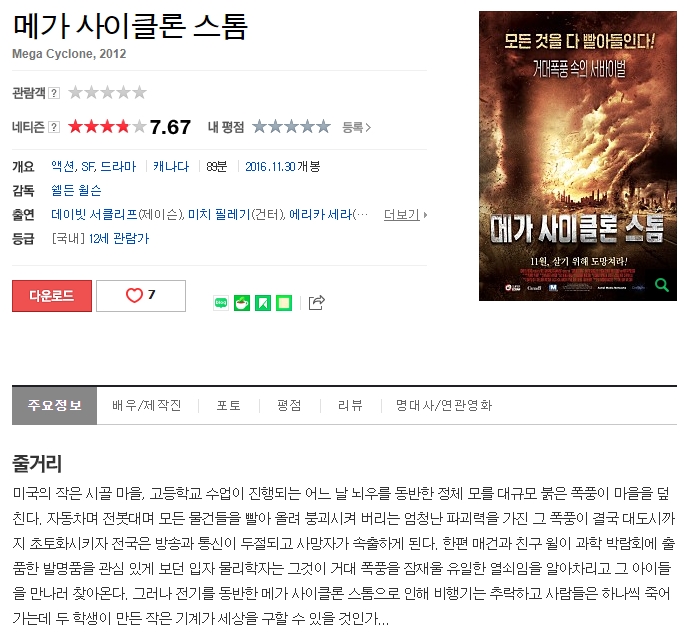Select the 명대사/연관영화 tab
Viewport: 684px width, 641px height.
pos(444,405)
